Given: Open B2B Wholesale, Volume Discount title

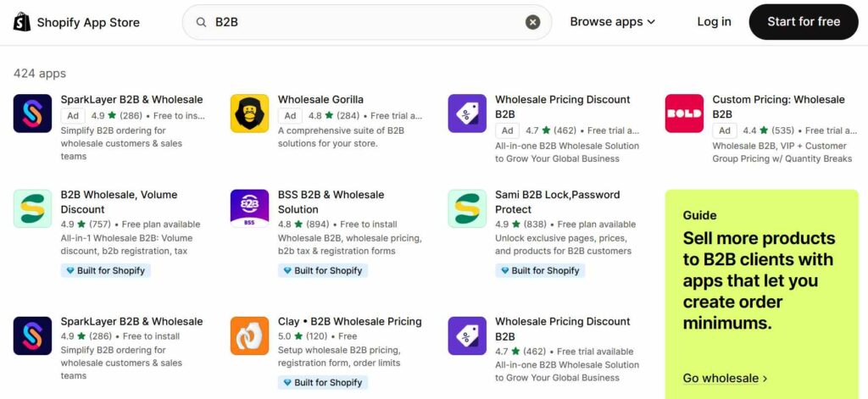Looking at the screenshot, I should click(119, 202).
